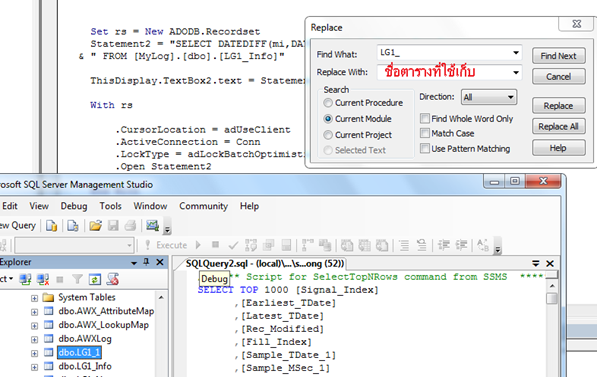Click New Query in SSMS toolbar

tap(18, 225)
